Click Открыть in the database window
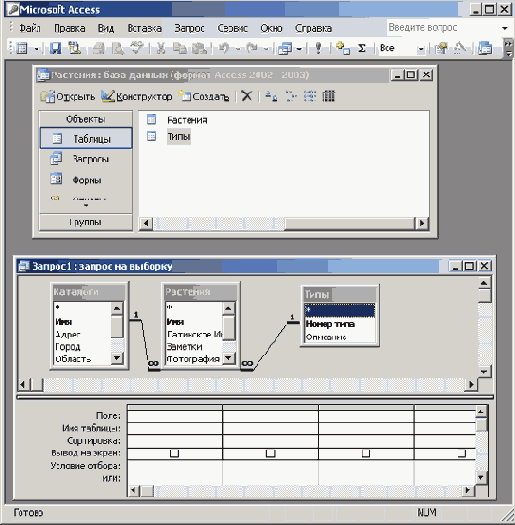The image size is (515, 525). 68,96
